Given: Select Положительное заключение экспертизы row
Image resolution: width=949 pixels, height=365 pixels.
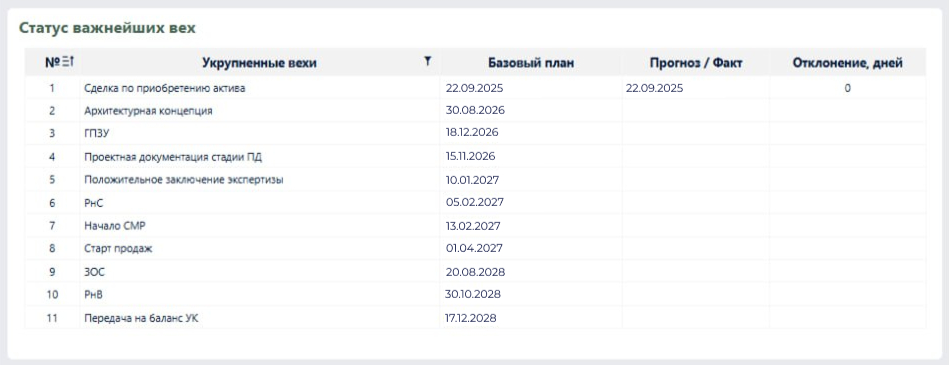Looking at the screenshot, I should [x=475, y=180].
